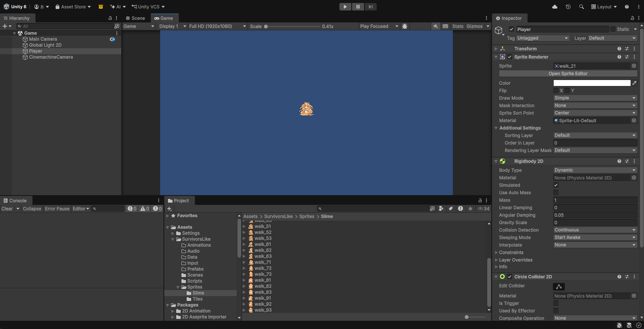Open Unity VCS menu

point(148,7)
